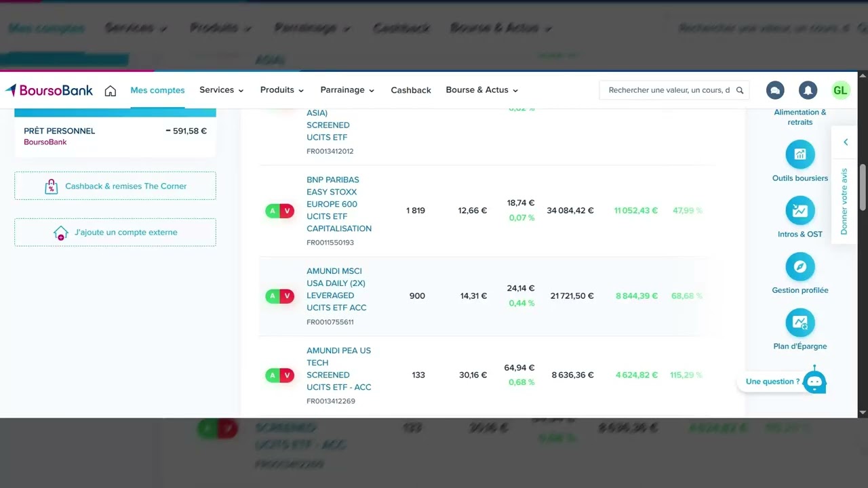Open the Mes comptes tab
Screen dimensions: 868x488
(157, 90)
